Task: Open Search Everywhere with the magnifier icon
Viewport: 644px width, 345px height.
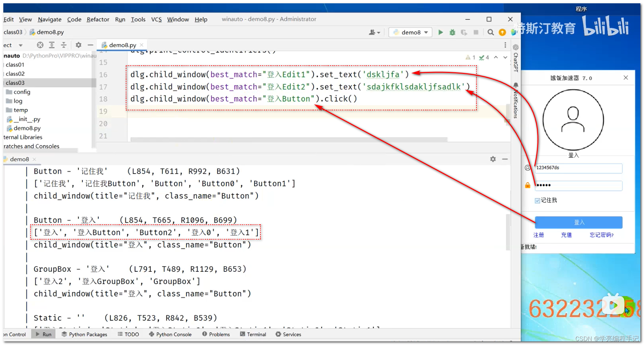Action: click(x=490, y=32)
